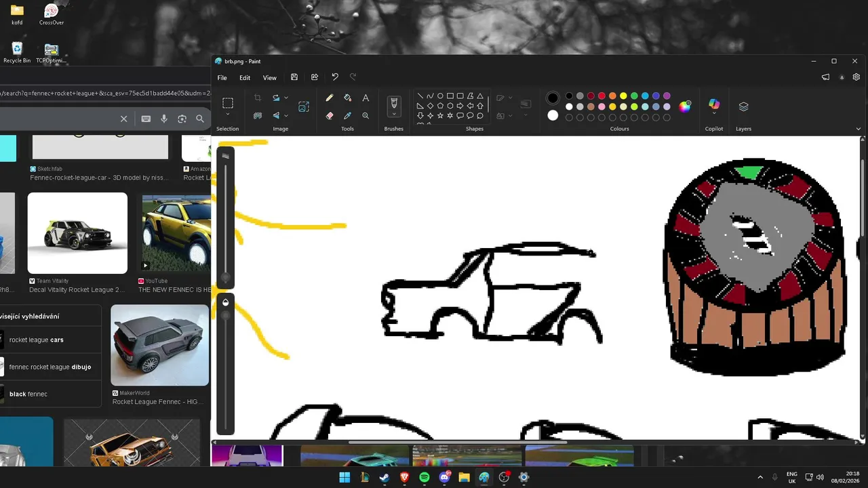This screenshot has width=868, height=488.
Task: Open the Windows Start menu
Action: click(x=344, y=477)
